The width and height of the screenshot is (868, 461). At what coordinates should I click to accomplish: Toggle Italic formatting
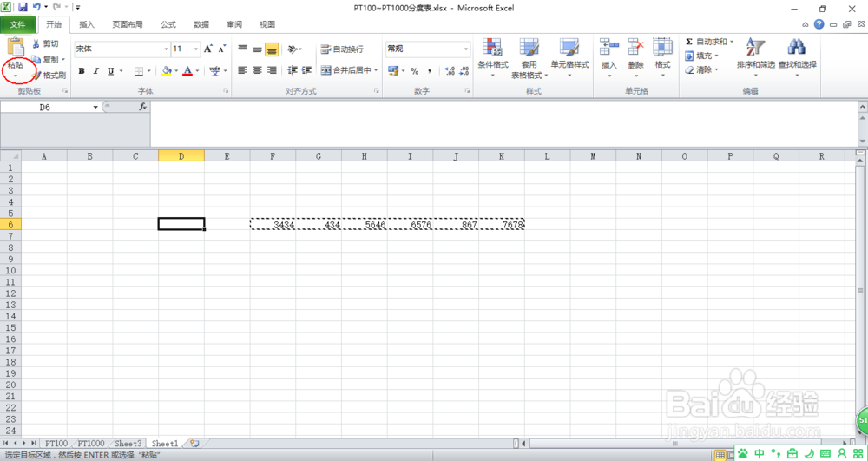[x=95, y=71]
